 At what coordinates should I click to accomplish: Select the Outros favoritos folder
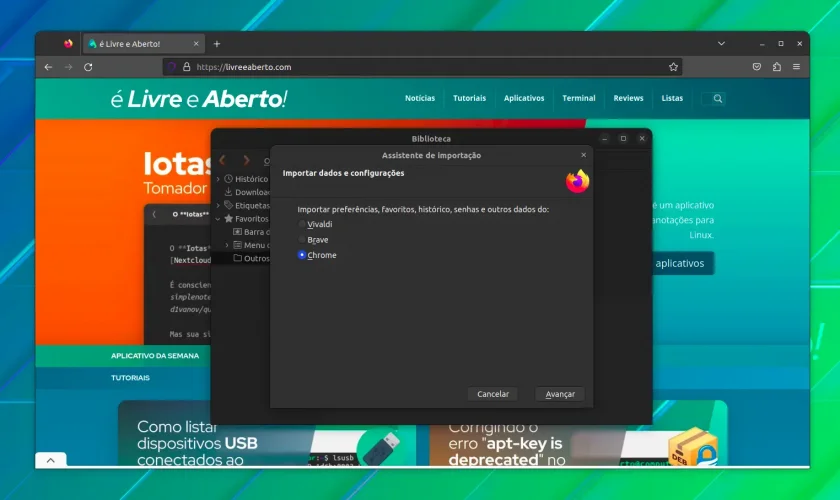point(251,258)
